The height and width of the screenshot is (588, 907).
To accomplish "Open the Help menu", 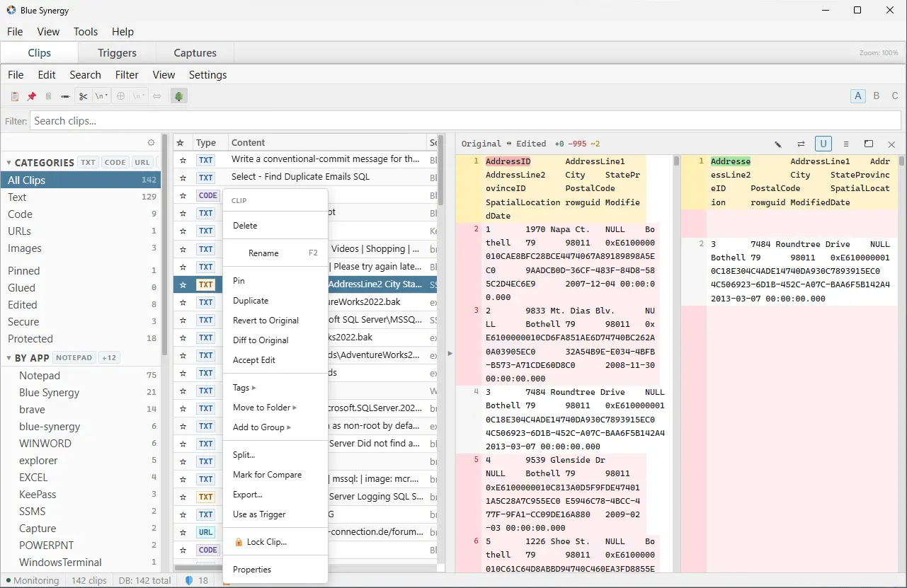I will tap(122, 32).
